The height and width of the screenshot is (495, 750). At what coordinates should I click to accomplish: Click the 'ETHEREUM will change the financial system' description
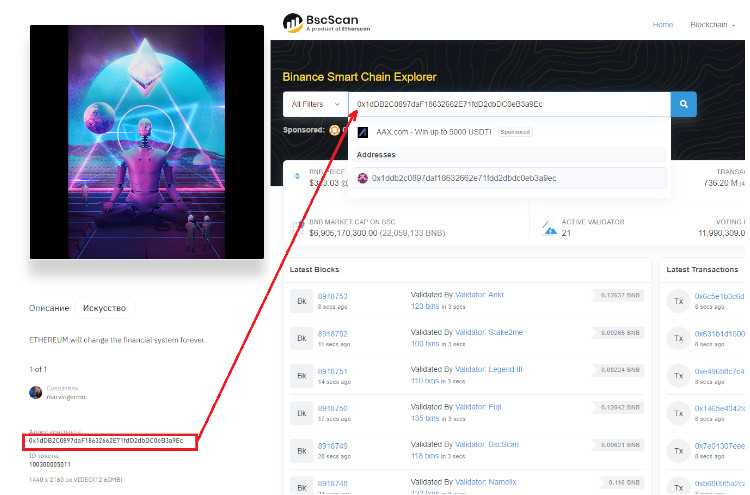pos(117,340)
